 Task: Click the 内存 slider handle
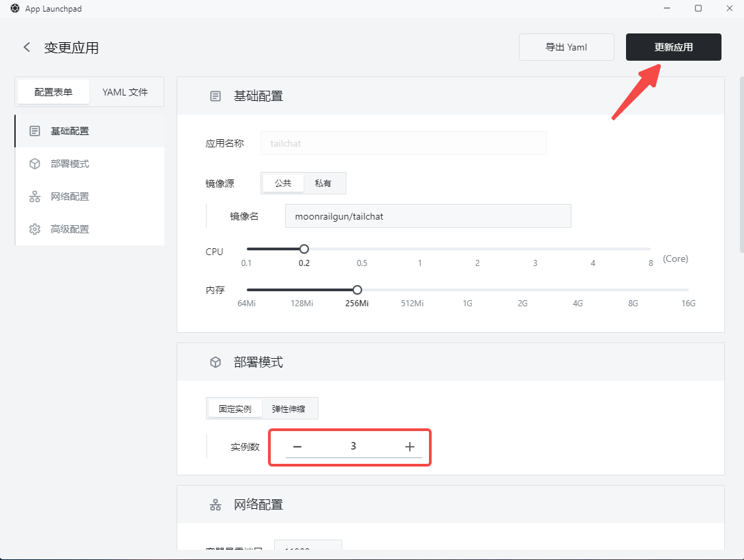point(357,290)
